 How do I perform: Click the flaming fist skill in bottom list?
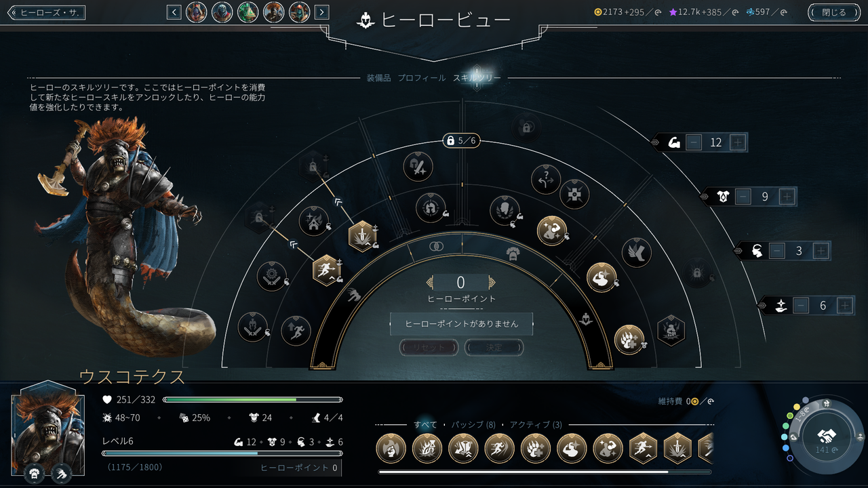[391, 448]
